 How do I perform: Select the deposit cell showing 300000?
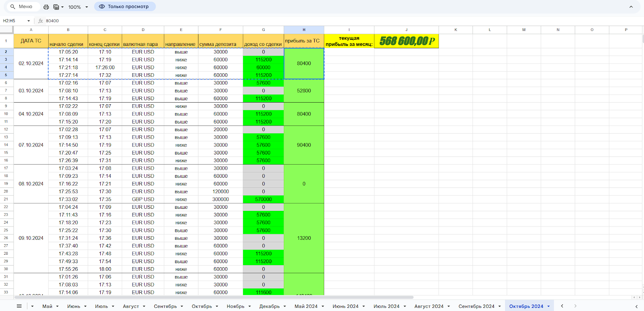tap(221, 199)
